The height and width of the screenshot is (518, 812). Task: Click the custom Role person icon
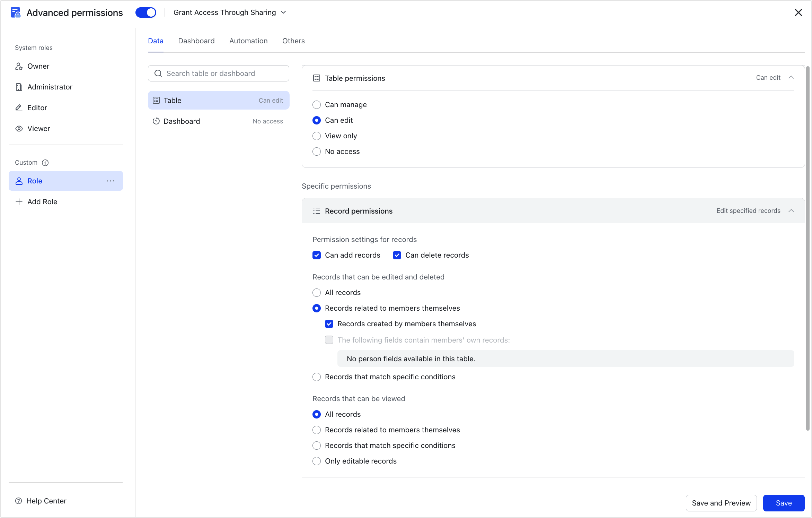(19, 181)
